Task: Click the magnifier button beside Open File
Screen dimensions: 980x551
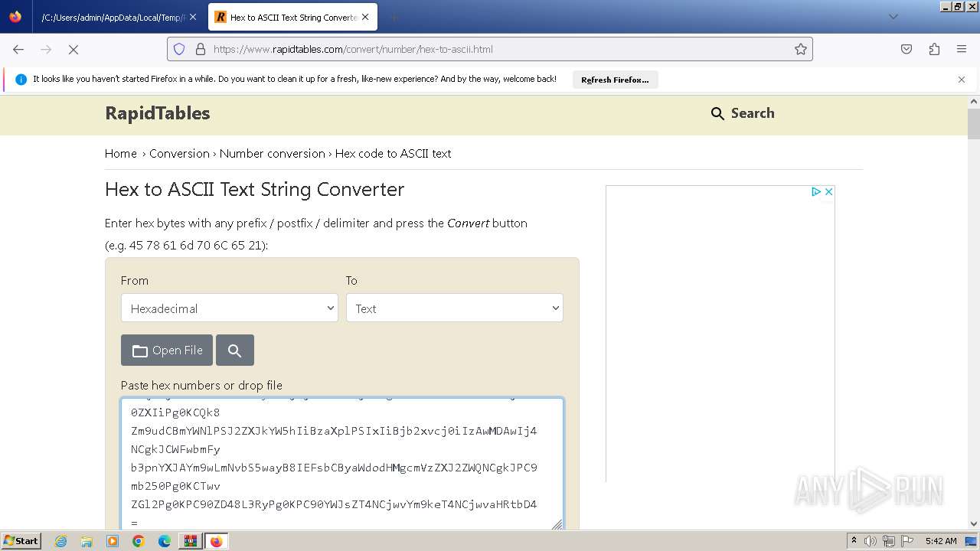Action: coord(235,350)
